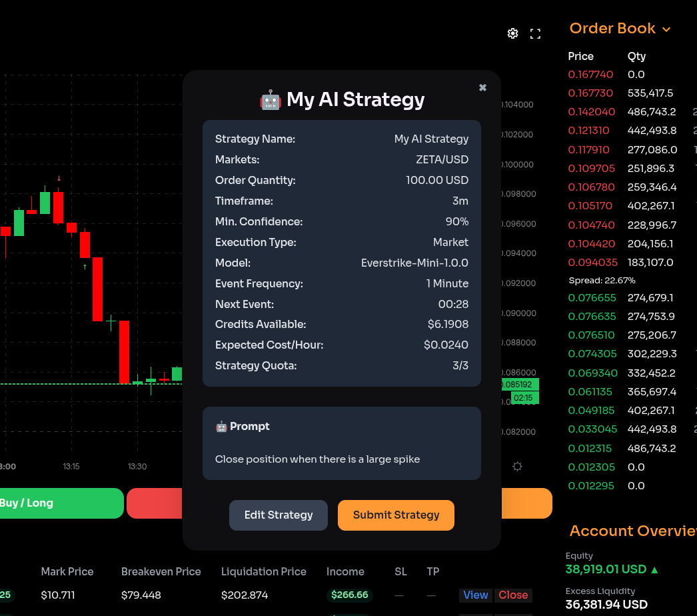Click the green buy-signal arrow under the candle
The height and width of the screenshot is (616, 697).
point(85,266)
